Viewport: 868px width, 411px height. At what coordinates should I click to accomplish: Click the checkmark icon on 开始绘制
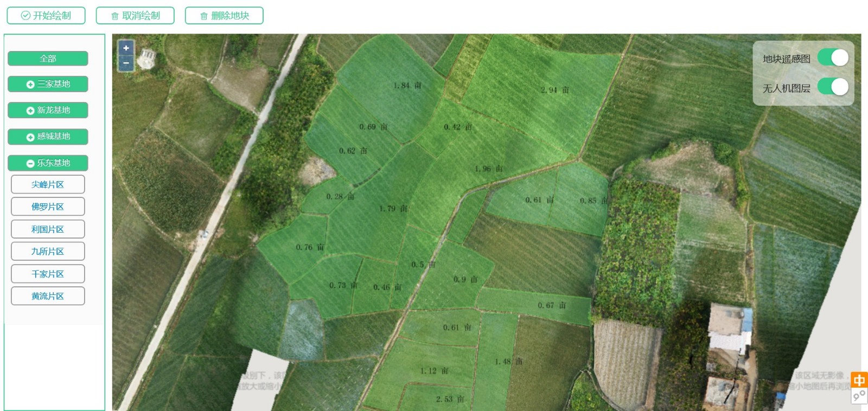click(25, 16)
